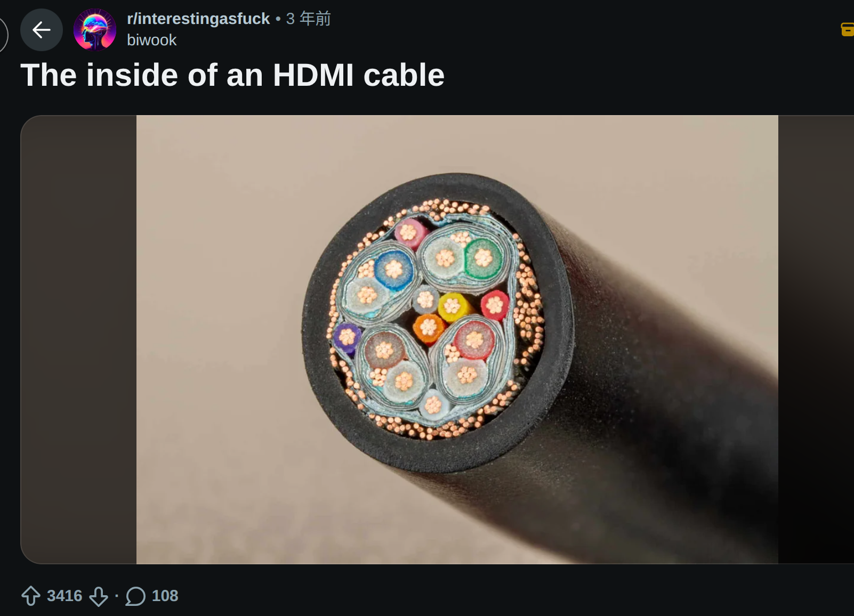Click the green wire in cable photo
Screen dimensions: 854x616
pos(483,258)
